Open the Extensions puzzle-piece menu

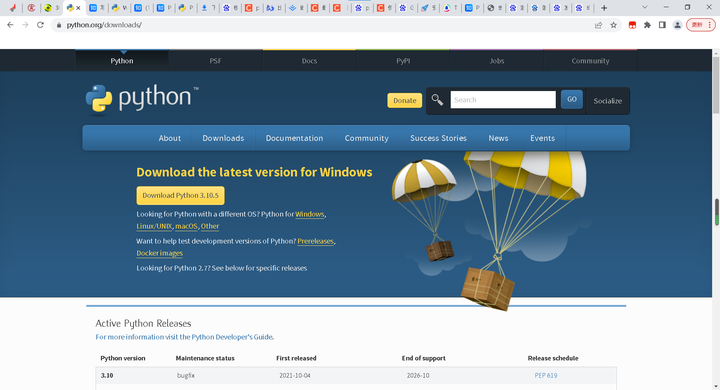(x=647, y=25)
